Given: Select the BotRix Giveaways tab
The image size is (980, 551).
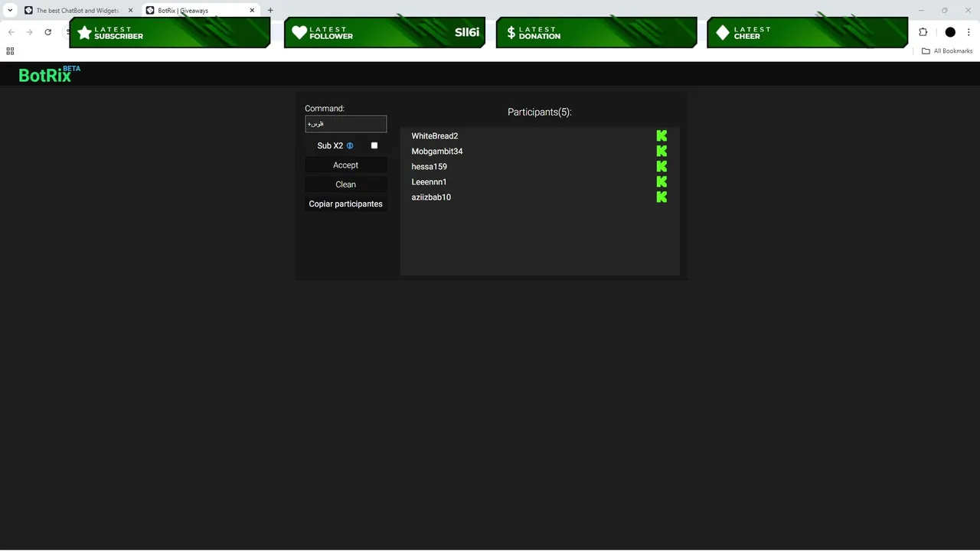Looking at the screenshot, I should point(201,11).
